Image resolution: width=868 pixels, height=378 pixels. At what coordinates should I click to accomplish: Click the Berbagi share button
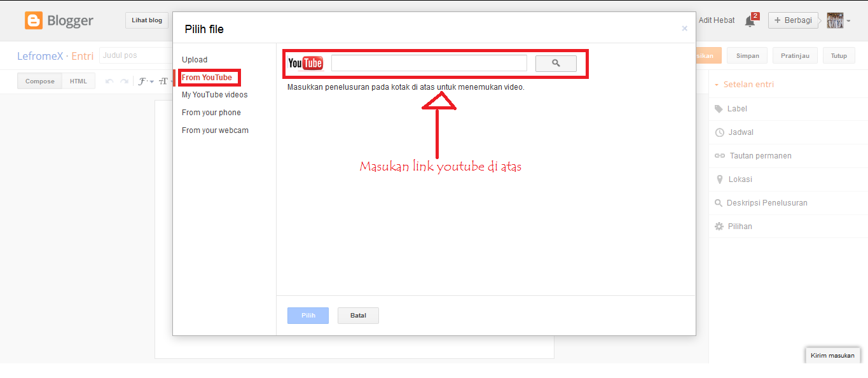[793, 20]
